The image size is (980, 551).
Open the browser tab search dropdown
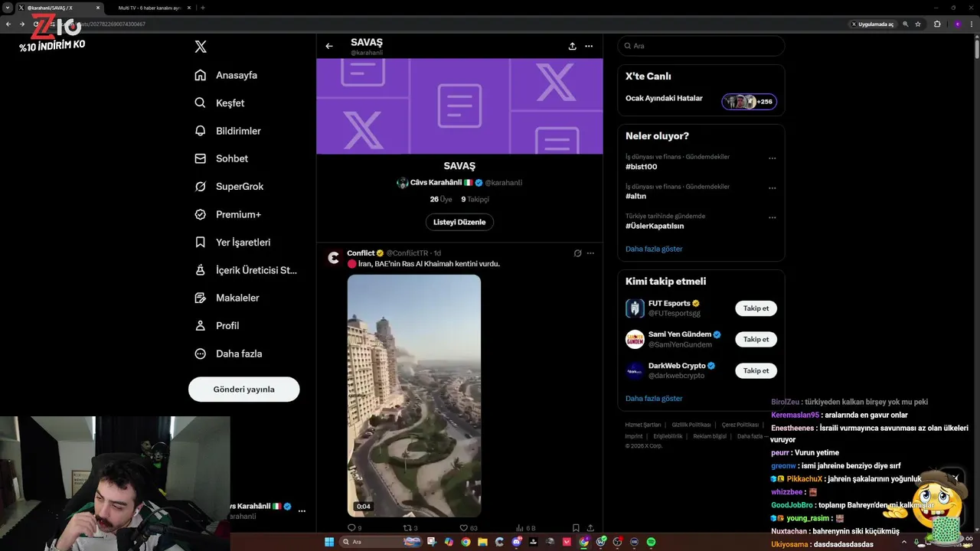coord(7,8)
